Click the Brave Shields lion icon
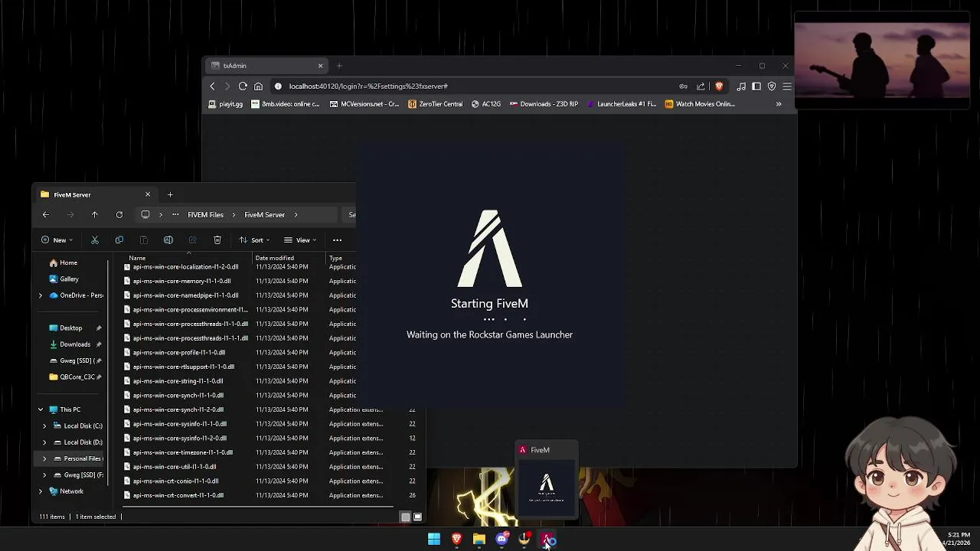The height and width of the screenshot is (551, 980). [x=719, y=86]
